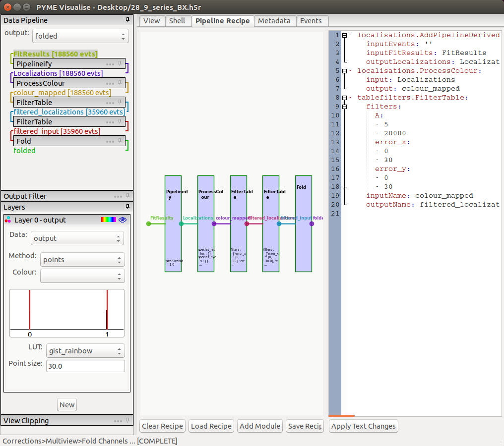The width and height of the screenshot is (504, 446).
Task: Toggle the pin on the Fold module
Action: (121, 141)
